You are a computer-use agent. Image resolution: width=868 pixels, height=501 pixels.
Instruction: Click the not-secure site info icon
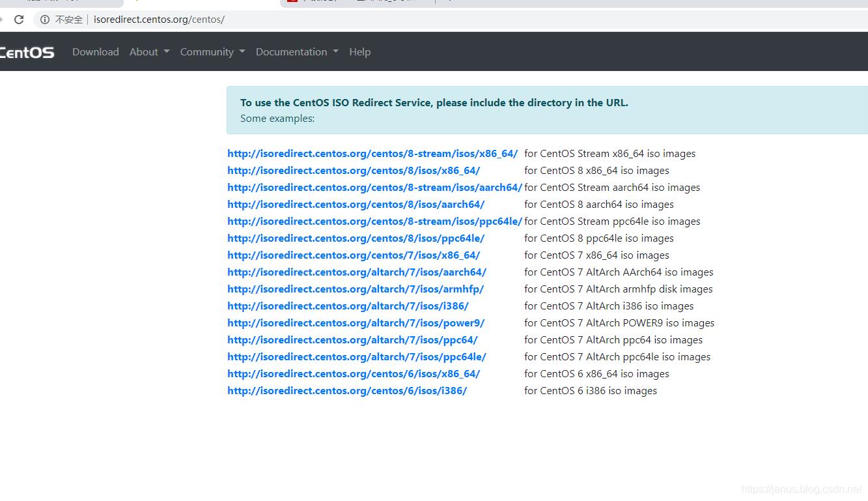click(x=45, y=20)
